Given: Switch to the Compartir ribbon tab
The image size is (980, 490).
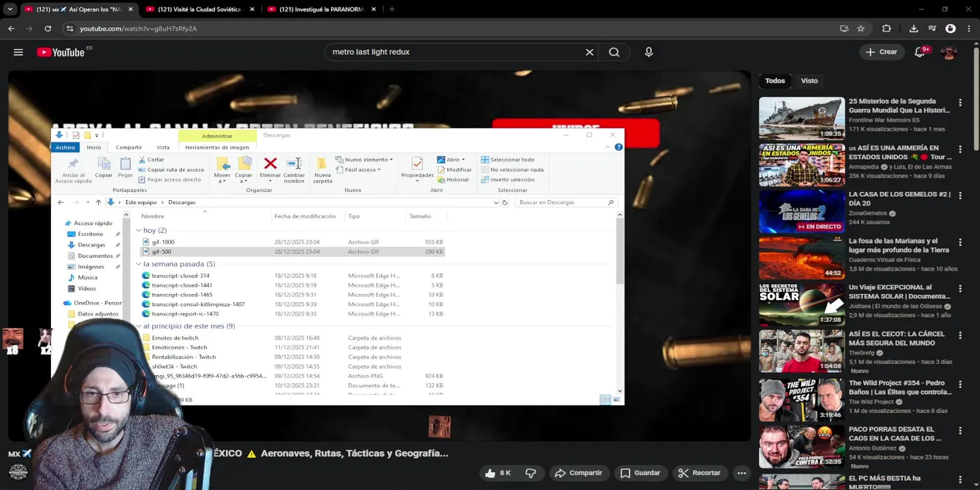Looking at the screenshot, I should pyautogui.click(x=129, y=147).
